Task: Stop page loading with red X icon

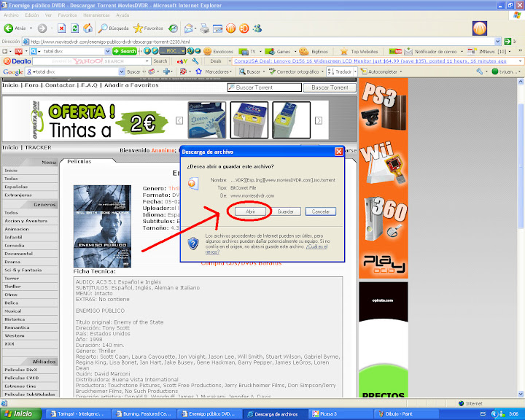Action: click(61, 28)
